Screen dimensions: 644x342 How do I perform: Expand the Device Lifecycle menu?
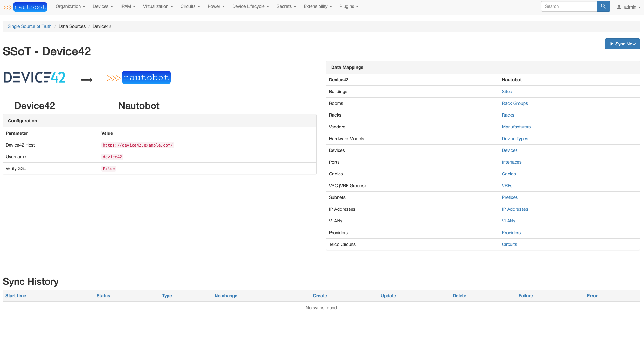250,6
